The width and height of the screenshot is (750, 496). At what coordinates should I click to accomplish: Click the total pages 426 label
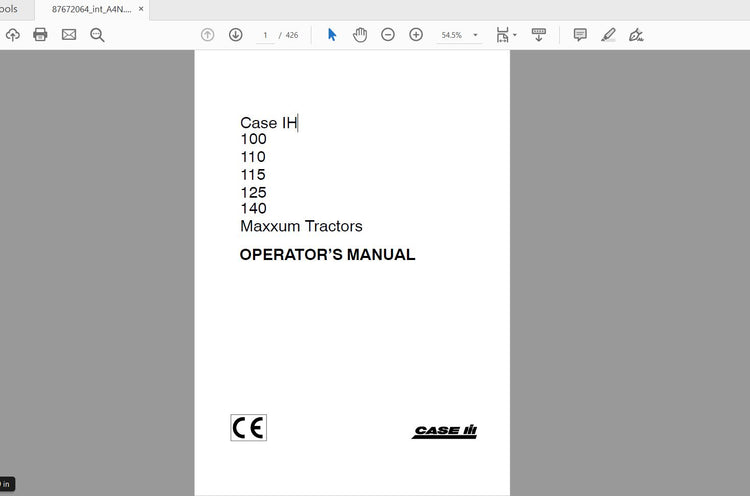tap(292, 35)
